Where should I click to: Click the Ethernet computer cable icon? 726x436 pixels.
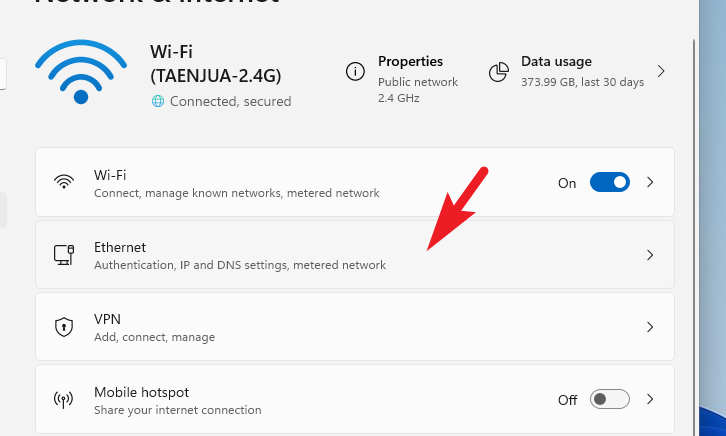pyautogui.click(x=64, y=255)
